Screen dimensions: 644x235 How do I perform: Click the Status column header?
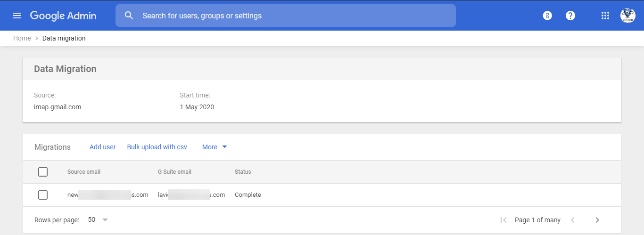[243, 172]
